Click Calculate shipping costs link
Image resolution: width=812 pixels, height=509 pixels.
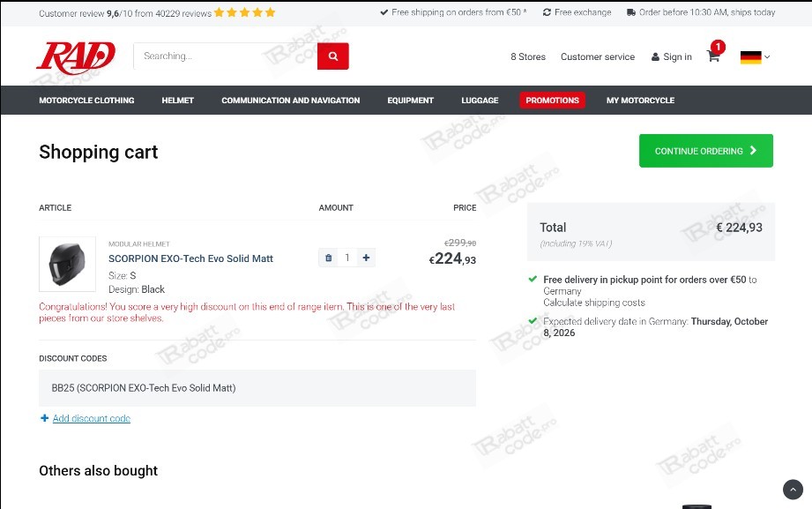594,303
